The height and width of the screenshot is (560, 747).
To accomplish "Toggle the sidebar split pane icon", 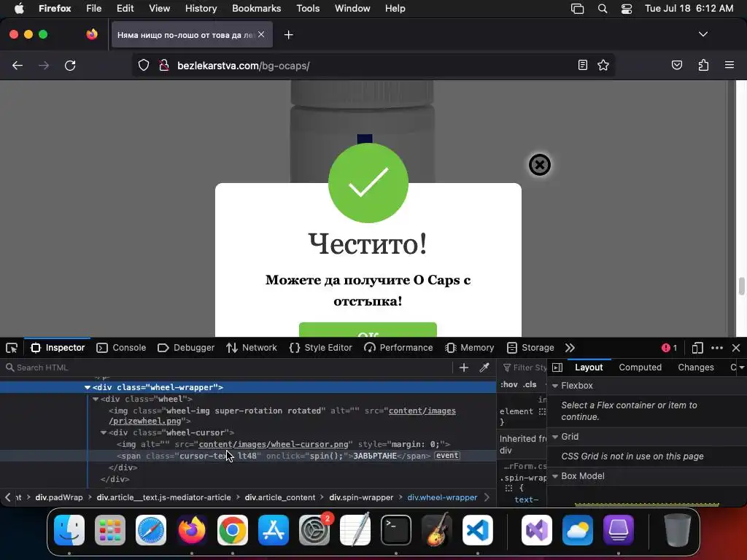I will [557, 367].
